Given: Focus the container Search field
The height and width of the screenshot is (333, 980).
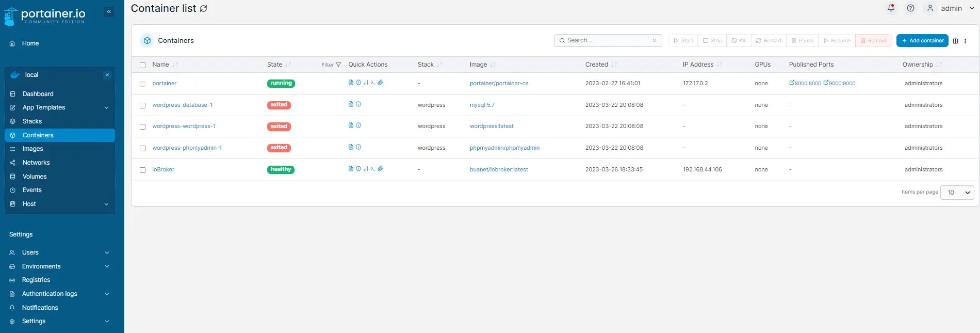Looking at the screenshot, I should tap(608, 41).
